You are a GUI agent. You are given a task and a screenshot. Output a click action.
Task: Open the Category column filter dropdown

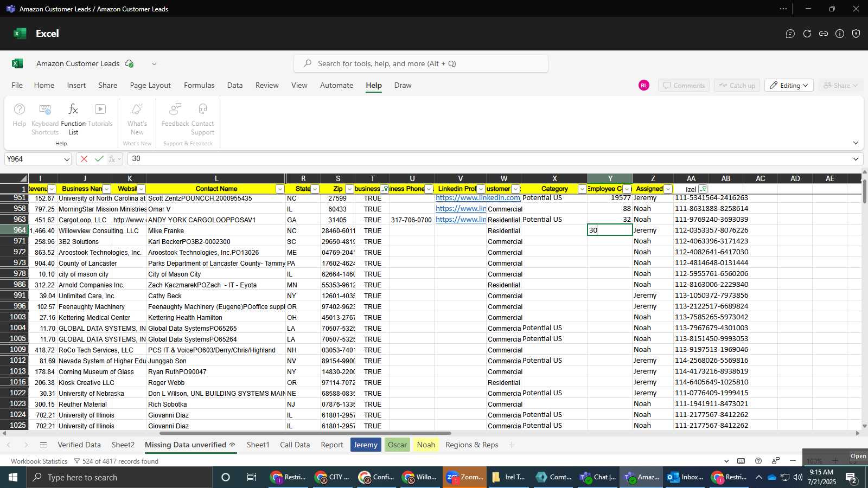click(582, 189)
